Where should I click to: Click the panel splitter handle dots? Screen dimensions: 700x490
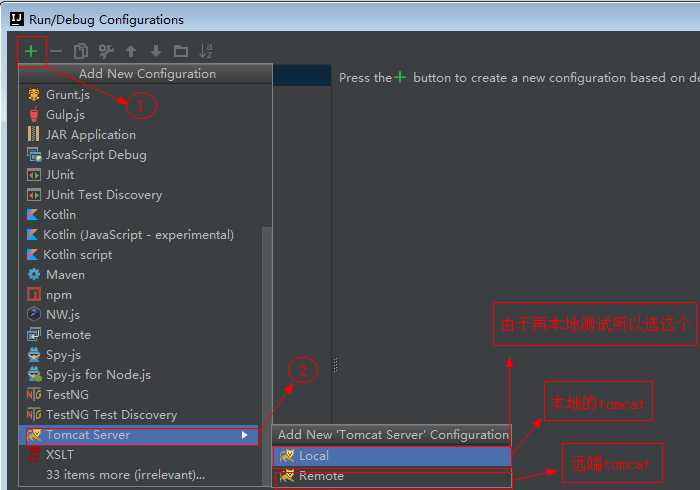(x=335, y=365)
